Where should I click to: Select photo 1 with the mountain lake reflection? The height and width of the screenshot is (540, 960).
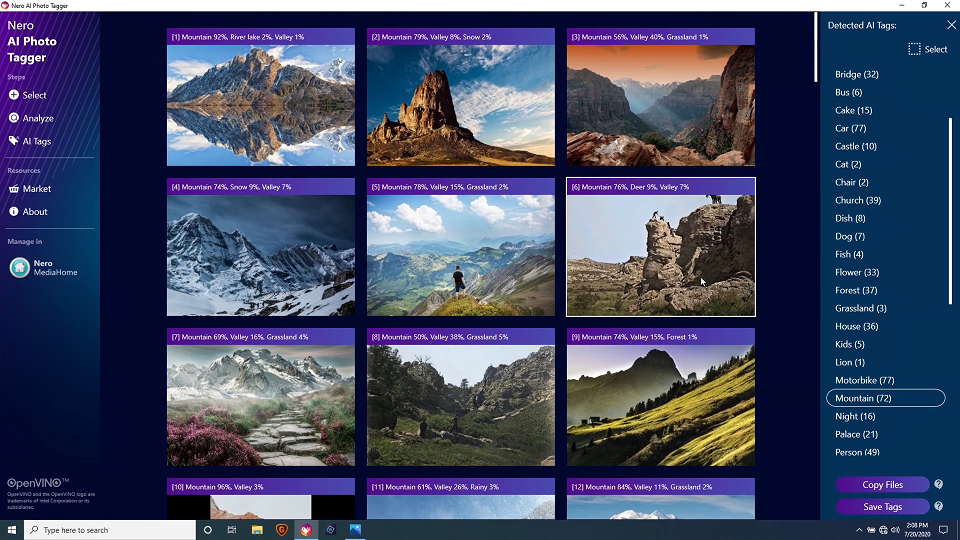point(260,105)
